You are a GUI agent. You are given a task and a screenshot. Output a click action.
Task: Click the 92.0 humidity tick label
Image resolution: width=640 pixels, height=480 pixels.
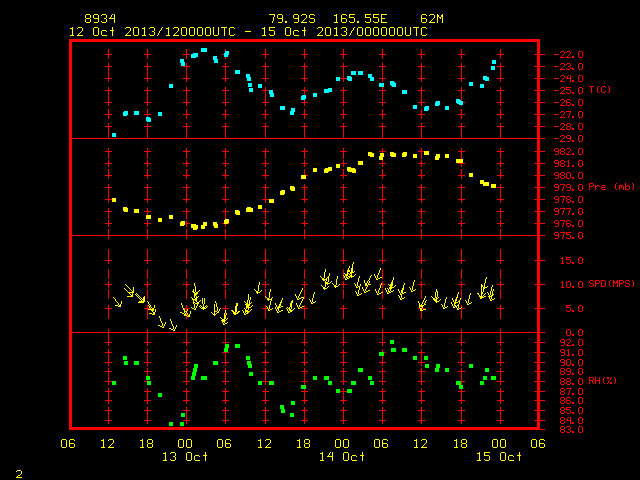(x=571, y=343)
